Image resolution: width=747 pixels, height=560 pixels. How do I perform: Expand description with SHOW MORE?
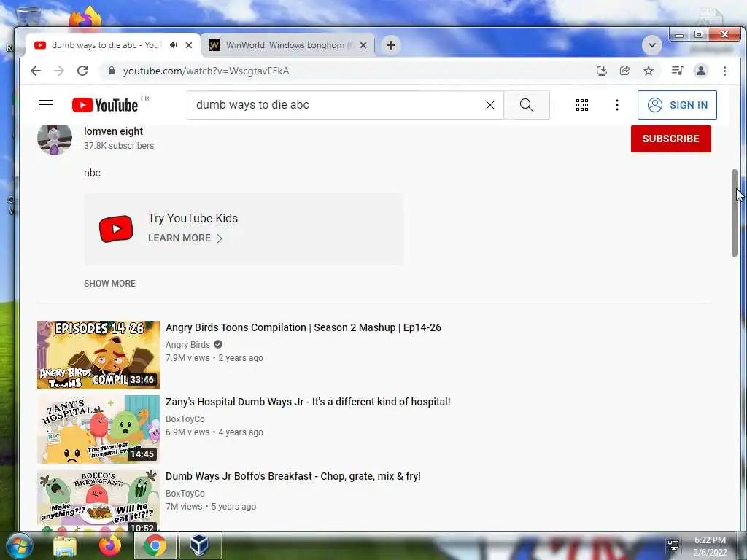(x=109, y=284)
